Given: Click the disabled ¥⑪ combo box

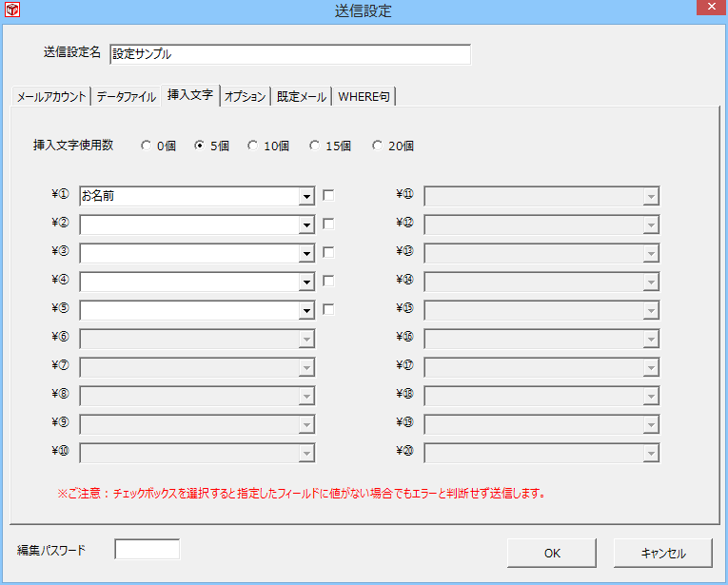Looking at the screenshot, I should tap(541, 196).
